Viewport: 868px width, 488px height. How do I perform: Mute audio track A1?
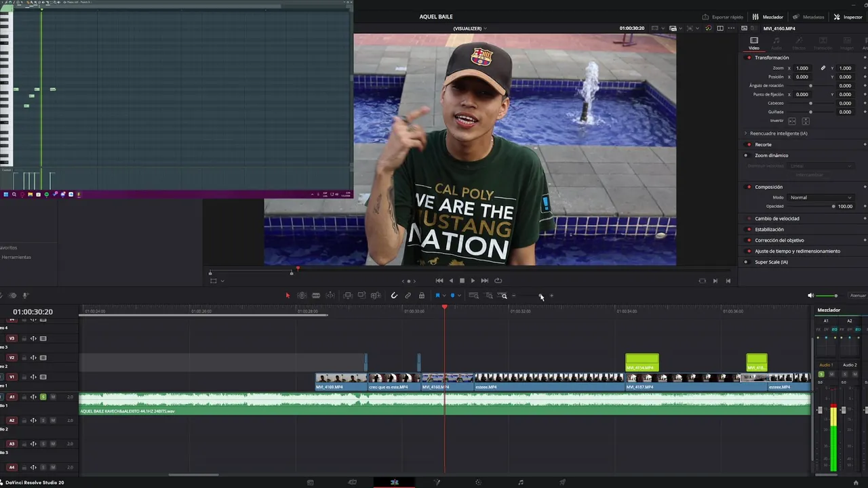[x=53, y=396]
